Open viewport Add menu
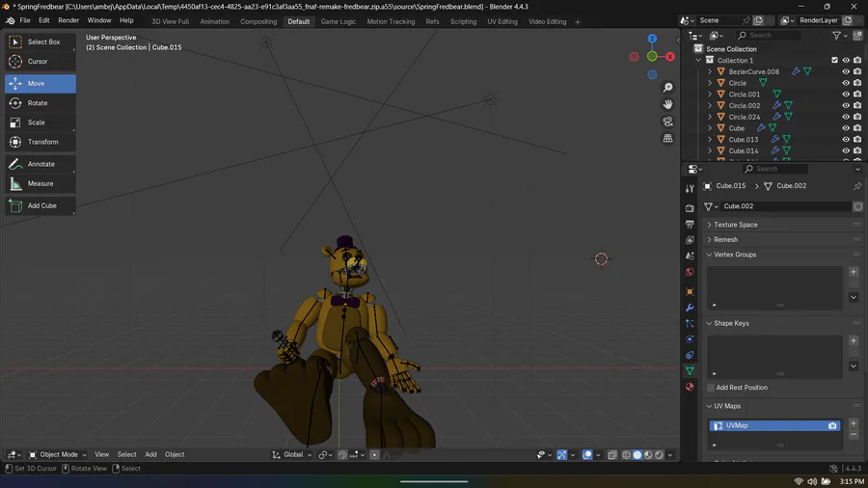Image resolution: width=868 pixels, height=488 pixels. pos(150,455)
